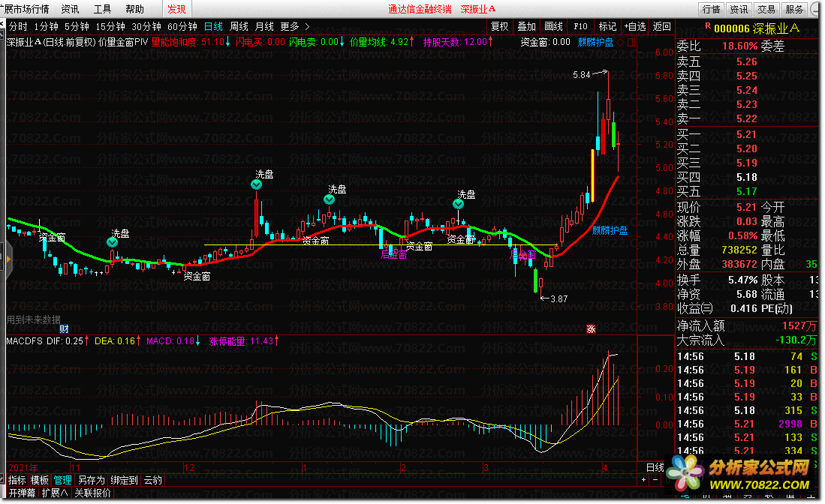Click 画线 drawing tool button
825x504 pixels.
[553, 26]
